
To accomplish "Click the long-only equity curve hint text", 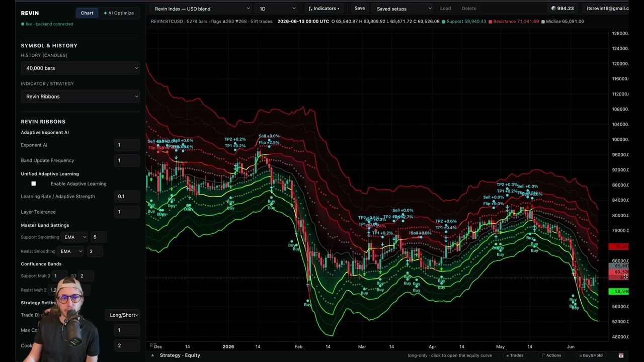I will [450, 355].
